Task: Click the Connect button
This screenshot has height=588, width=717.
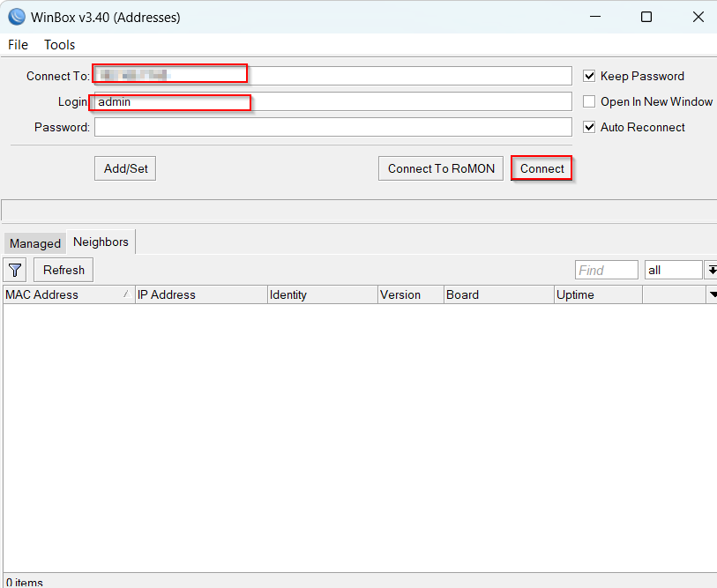Action: click(541, 168)
